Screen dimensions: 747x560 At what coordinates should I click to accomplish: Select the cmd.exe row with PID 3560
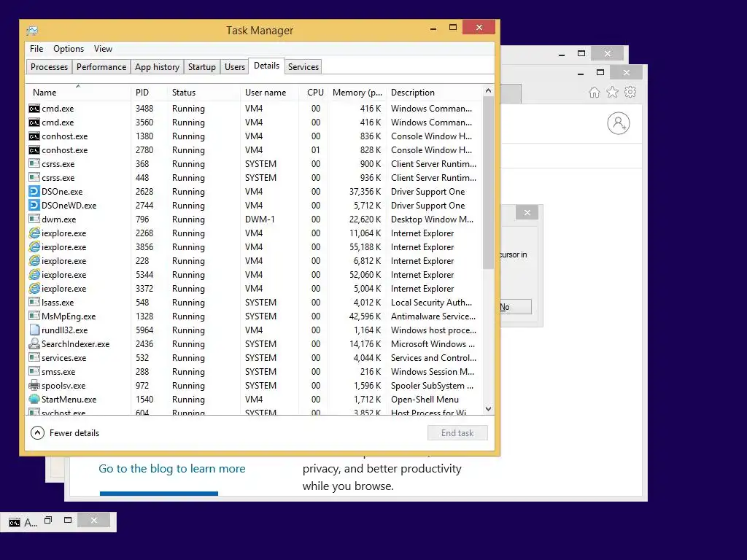254,122
